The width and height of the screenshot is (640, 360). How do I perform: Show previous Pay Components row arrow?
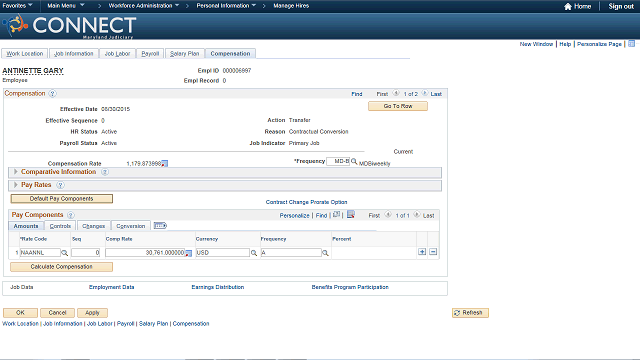388,214
